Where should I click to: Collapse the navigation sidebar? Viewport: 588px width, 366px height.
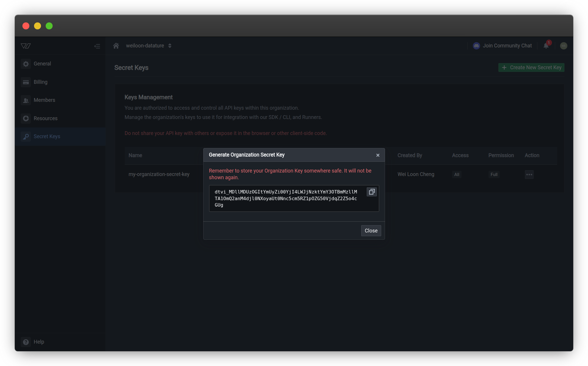click(x=97, y=46)
